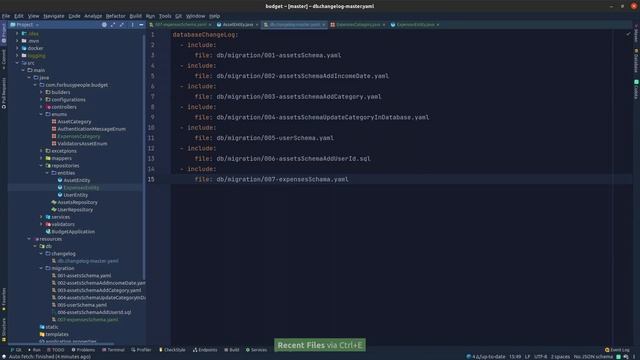Image resolution: width=640 pixels, height=360 pixels.
Task: Select 006-assetsSchemaAddUserId.sql in the tree
Action: coord(94,312)
